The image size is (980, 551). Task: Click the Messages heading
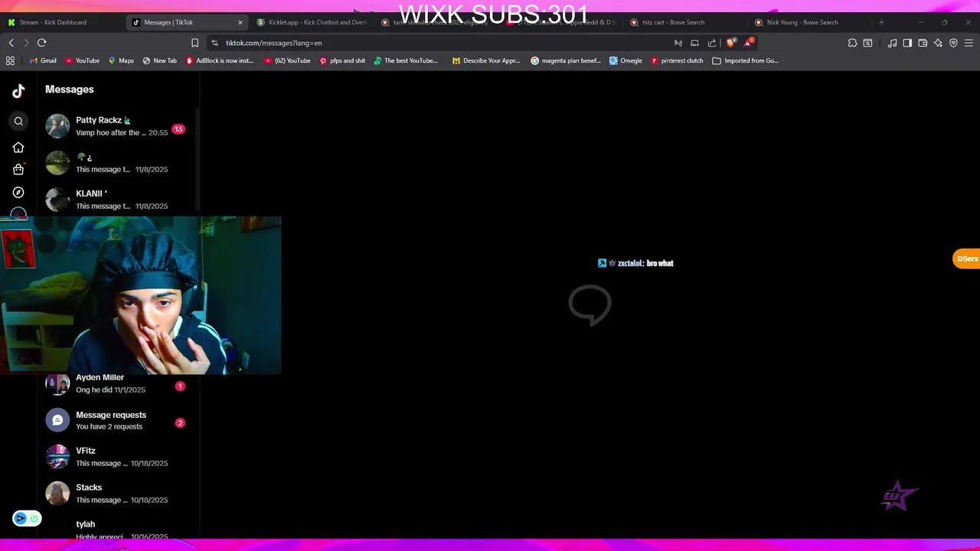[70, 90]
